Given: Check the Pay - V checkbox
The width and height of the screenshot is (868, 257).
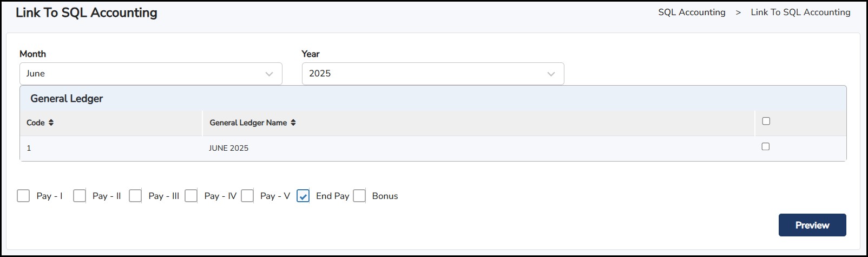Looking at the screenshot, I should pyautogui.click(x=247, y=196).
